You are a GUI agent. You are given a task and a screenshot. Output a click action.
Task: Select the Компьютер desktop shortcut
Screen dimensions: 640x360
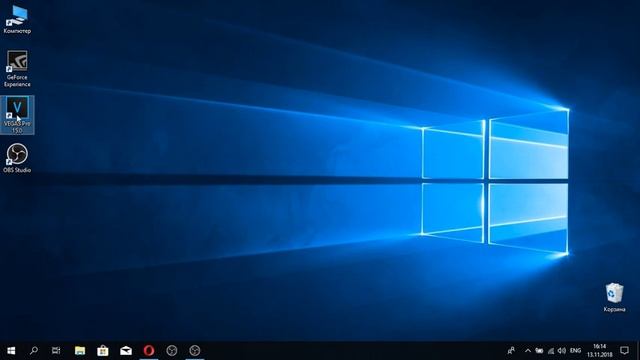click(x=17, y=20)
